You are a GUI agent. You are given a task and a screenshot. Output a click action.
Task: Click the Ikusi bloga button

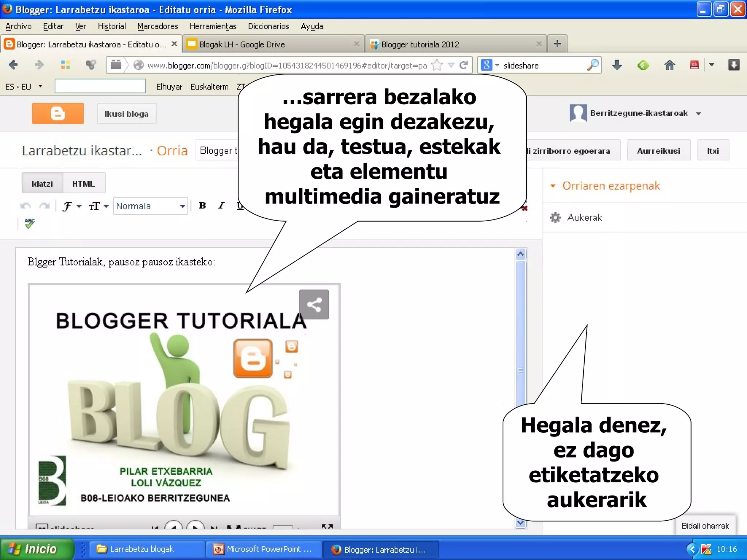pyautogui.click(x=127, y=113)
